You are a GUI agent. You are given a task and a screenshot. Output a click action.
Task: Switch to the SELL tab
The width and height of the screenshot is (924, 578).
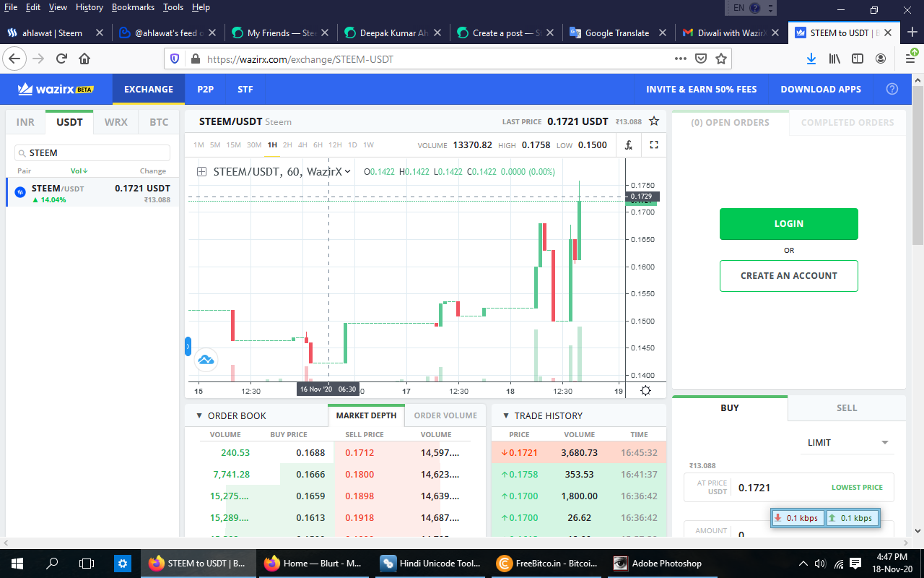pos(847,407)
